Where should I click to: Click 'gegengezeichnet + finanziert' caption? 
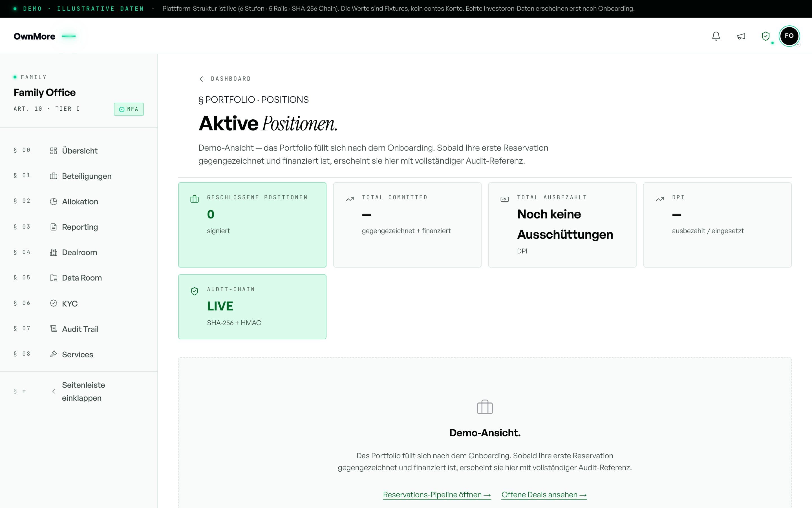(x=406, y=231)
